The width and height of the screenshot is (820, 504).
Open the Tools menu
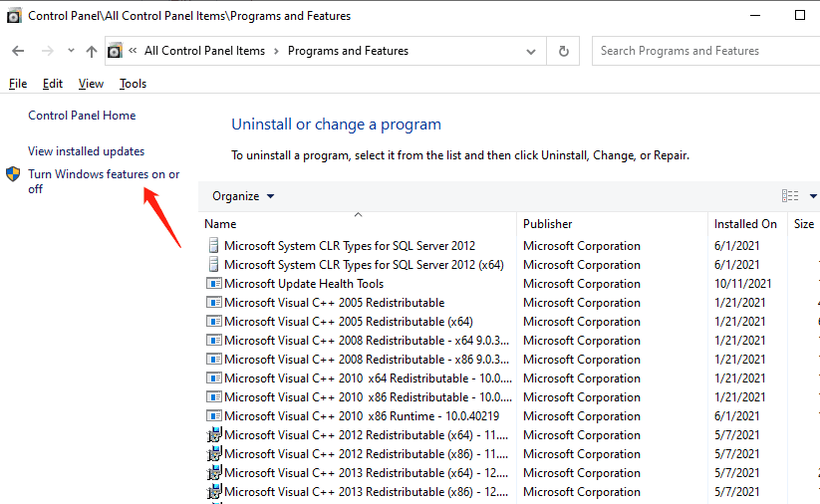133,84
